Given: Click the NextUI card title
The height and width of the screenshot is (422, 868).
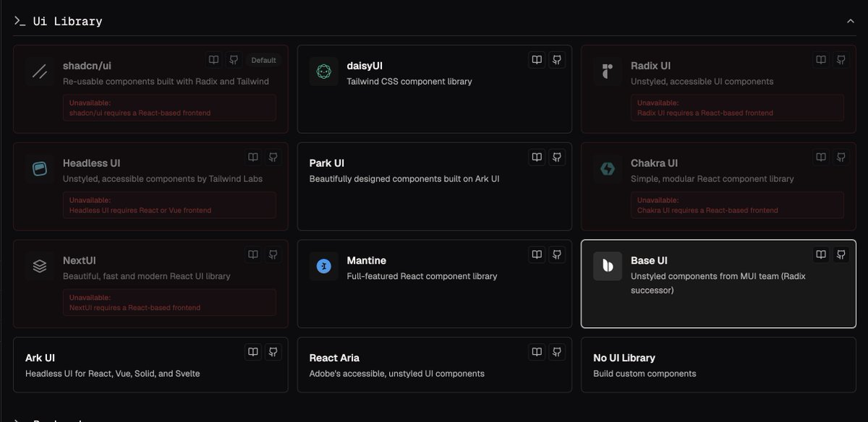Looking at the screenshot, I should pos(80,260).
